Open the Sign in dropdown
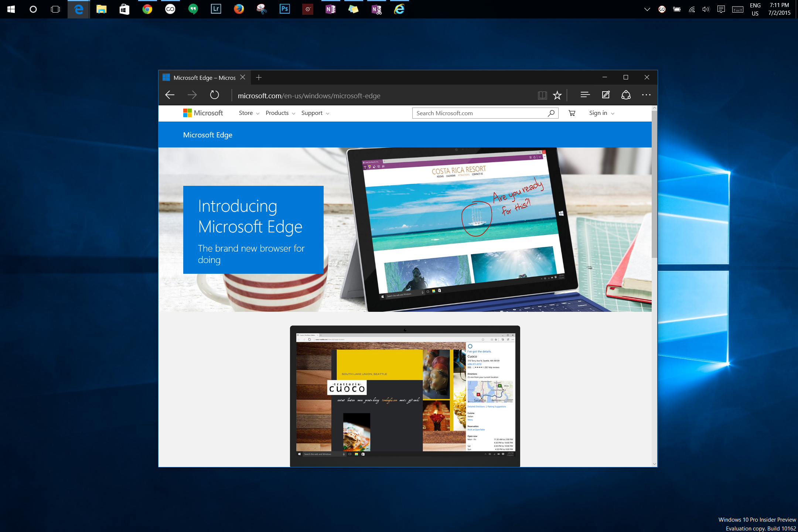This screenshot has height=532, width=798. 601,113
